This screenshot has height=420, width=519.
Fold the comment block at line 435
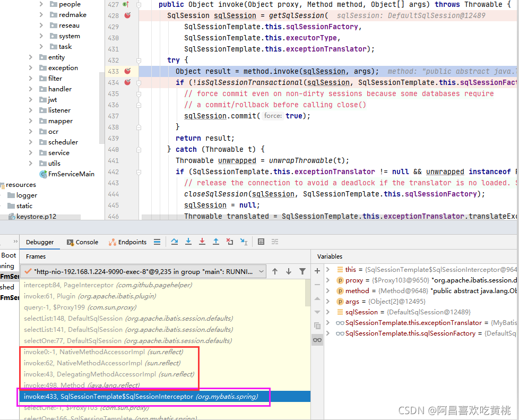click(x=139, y=94)
